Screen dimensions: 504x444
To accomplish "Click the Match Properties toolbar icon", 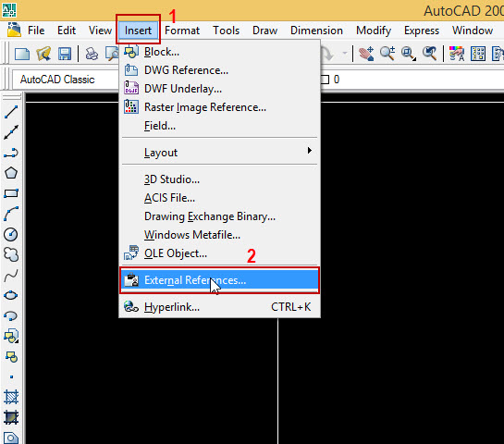I will (x=457, y=54).
